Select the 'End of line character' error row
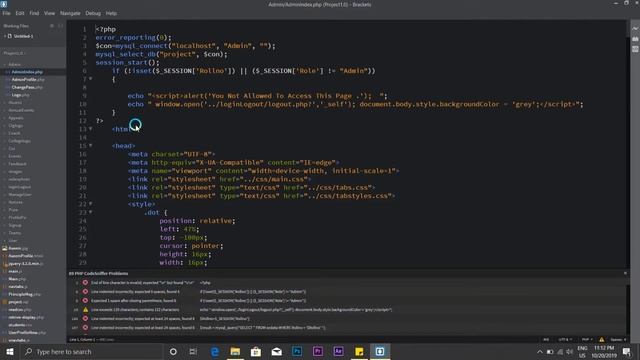The width and height of the screenshot is (640, 360). [x=347, y=282]
